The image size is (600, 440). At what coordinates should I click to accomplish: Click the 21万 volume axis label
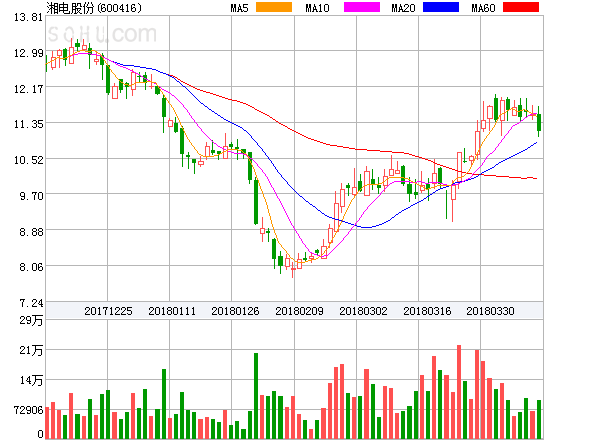[31, 350]
